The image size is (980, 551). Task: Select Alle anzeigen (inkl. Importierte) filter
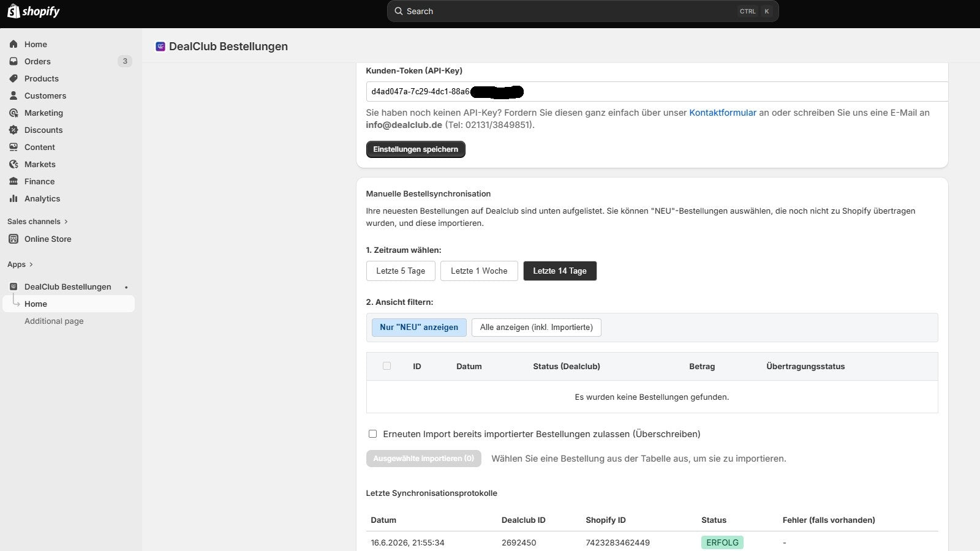coord(537,328)
